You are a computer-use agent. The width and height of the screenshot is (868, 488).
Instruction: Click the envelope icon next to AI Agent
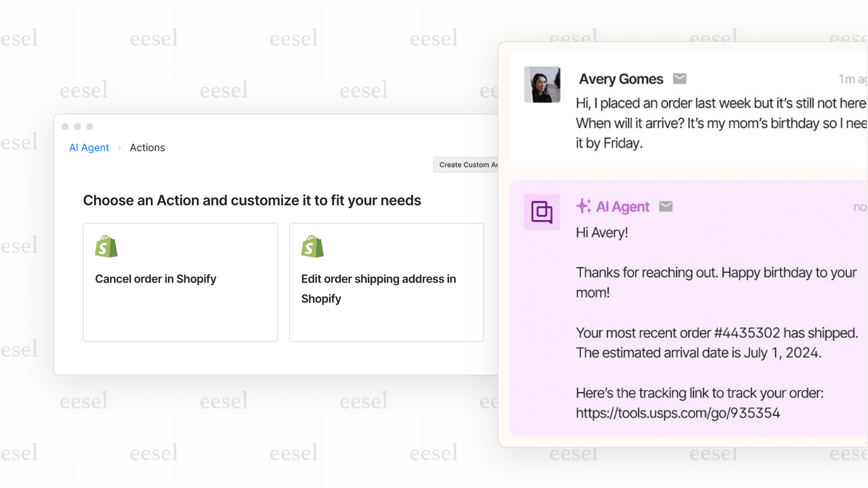tap(665, 206)
